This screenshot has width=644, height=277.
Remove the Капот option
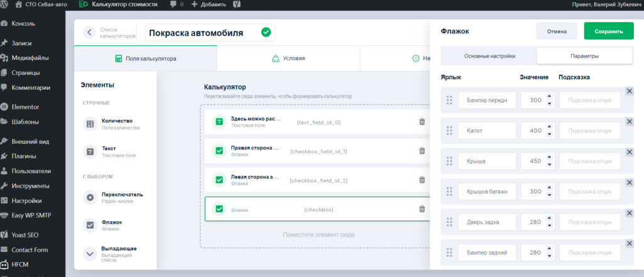[x=629, y=122]
